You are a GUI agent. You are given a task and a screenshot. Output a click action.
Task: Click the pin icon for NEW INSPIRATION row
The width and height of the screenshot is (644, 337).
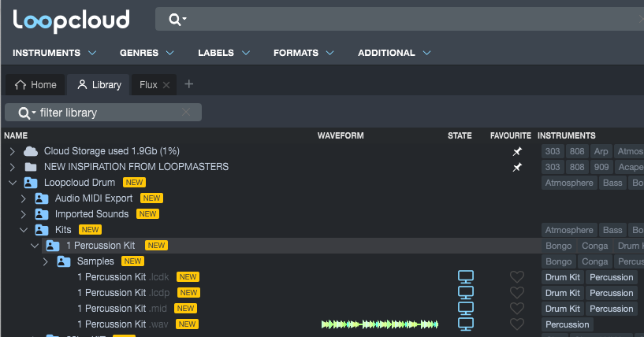click(517, 167)
